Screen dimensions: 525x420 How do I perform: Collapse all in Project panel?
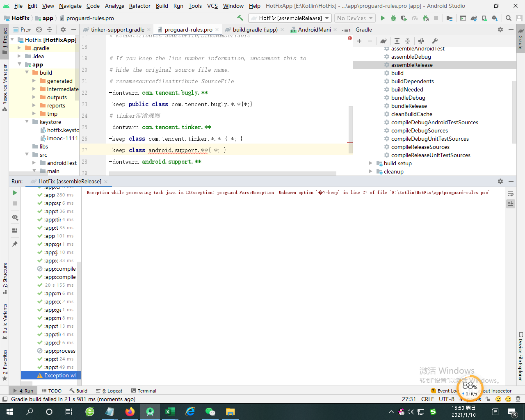tap(50, 30)
